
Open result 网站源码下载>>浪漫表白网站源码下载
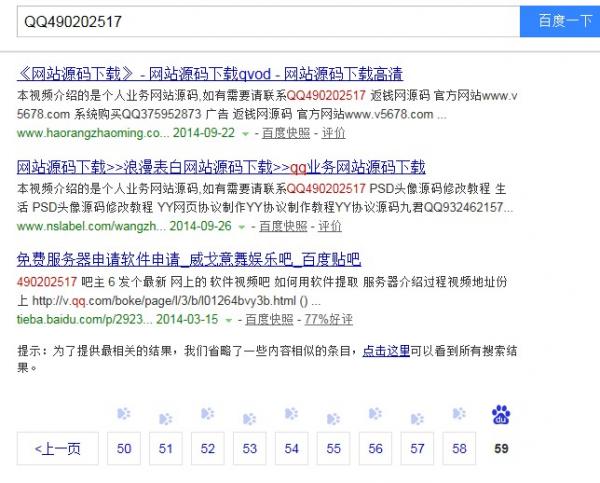tap(221, 167)
